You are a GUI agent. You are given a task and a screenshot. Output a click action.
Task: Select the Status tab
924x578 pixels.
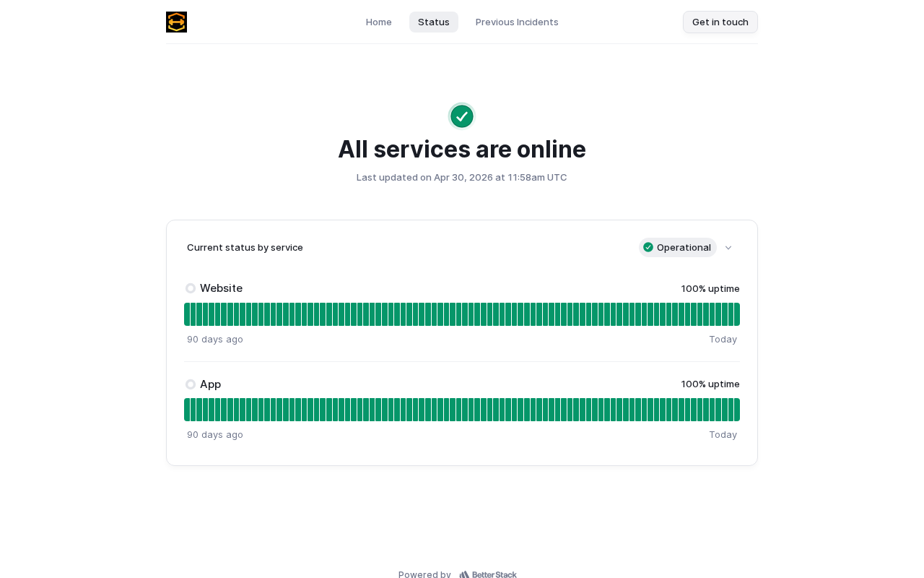coord(434,22)
